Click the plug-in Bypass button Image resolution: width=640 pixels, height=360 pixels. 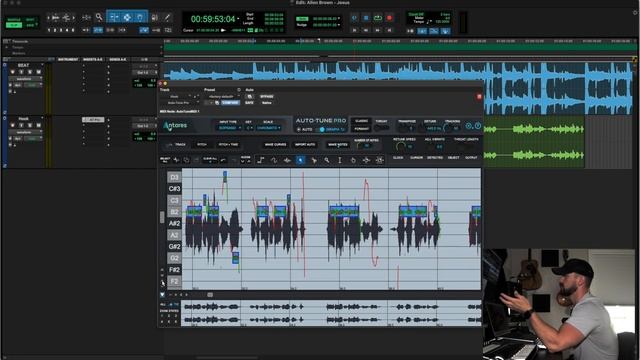[x=267, y=97]
